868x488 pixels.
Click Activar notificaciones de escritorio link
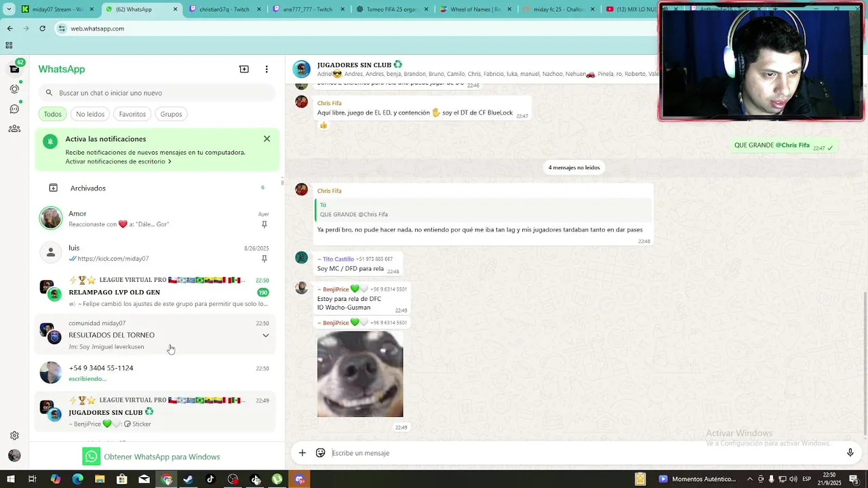coord(118,161)
